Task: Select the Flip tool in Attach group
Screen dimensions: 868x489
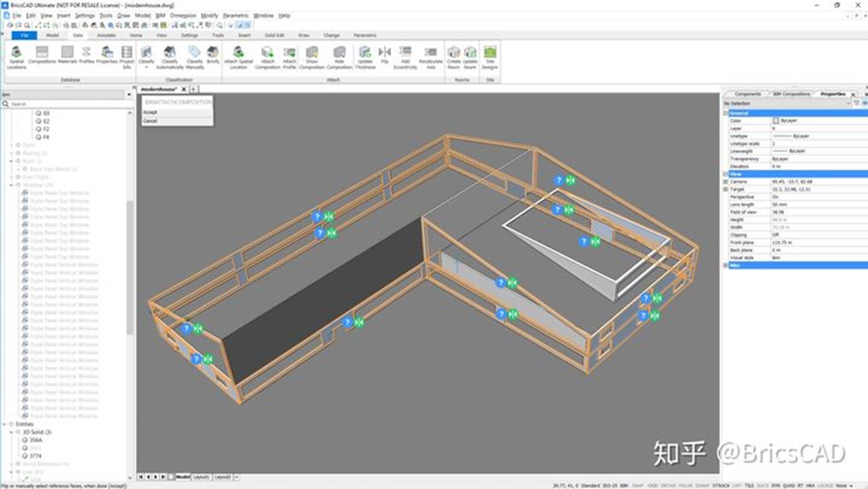Action: click(384, 55)
